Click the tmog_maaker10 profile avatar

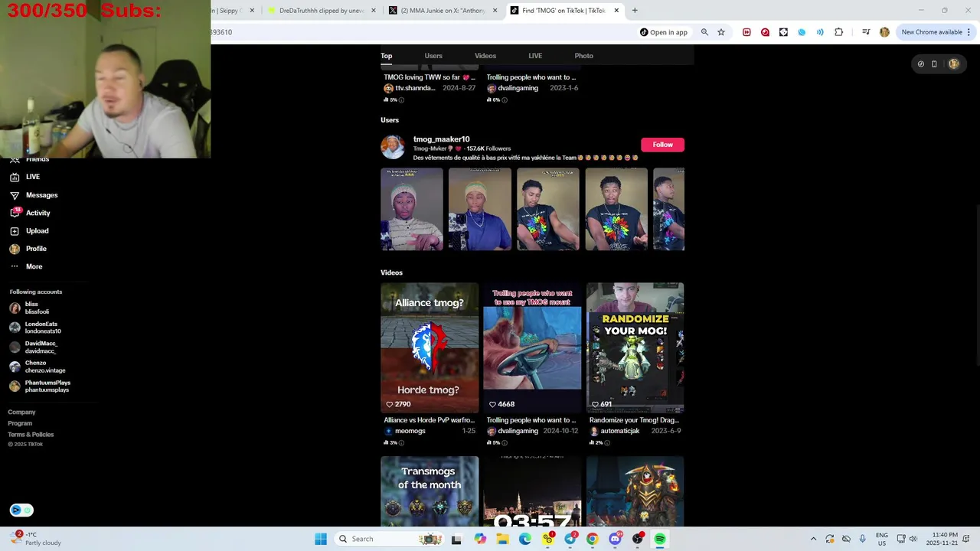393,147
